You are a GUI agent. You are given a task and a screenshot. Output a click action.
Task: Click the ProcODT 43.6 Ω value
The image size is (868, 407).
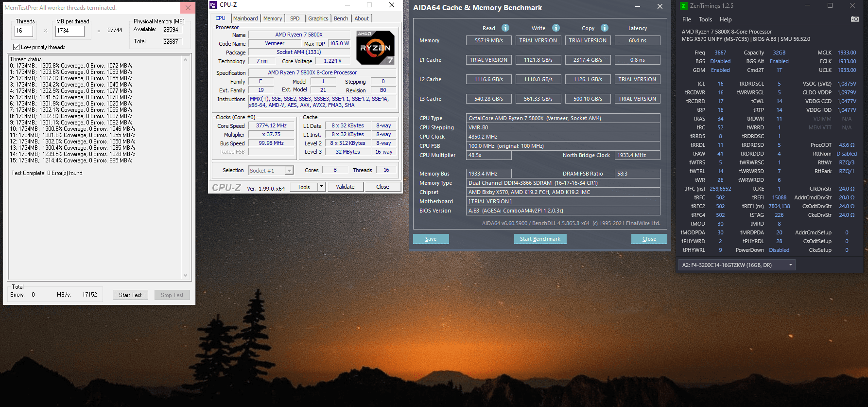coord(847,145)
